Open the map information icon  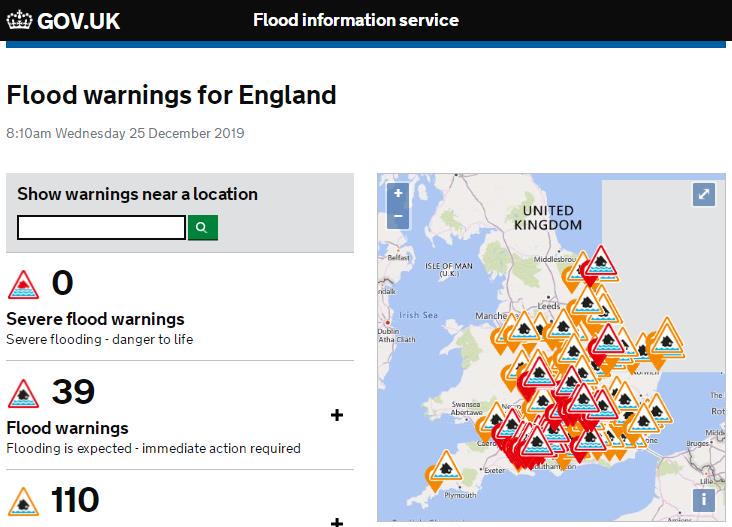[704, 500]
